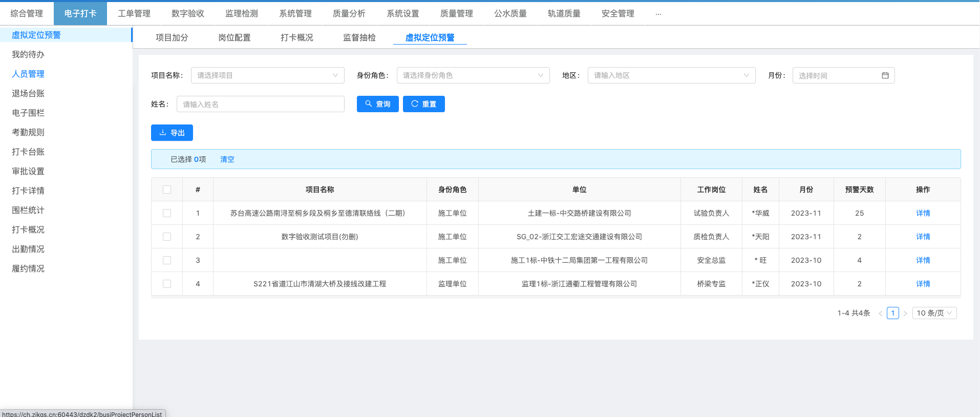980x417 pixels.
Task: Open the 项目名称 project dropdown
Action: 267,75
